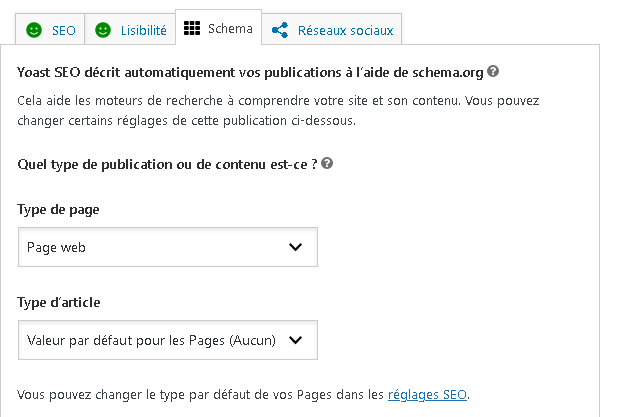Follow the réglages SEO link
Viewport: 642px width, 417px height.
[427, 394]
